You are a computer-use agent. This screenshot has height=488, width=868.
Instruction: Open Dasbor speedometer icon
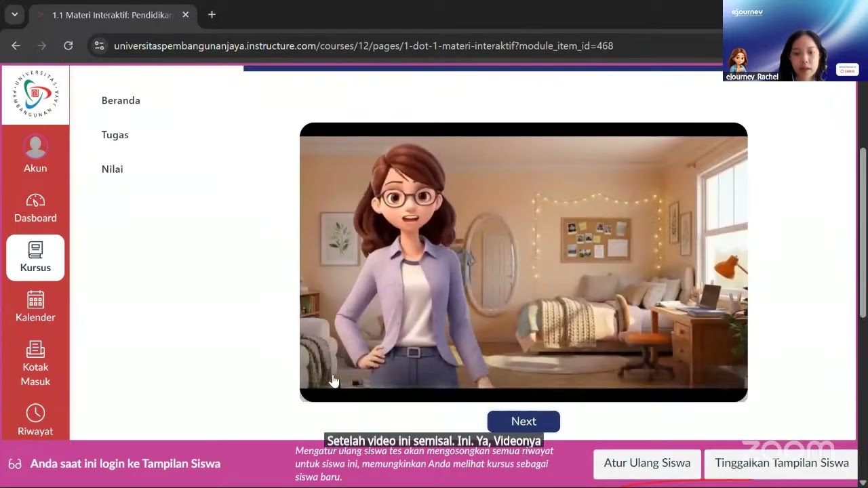[x=35, y=201]
